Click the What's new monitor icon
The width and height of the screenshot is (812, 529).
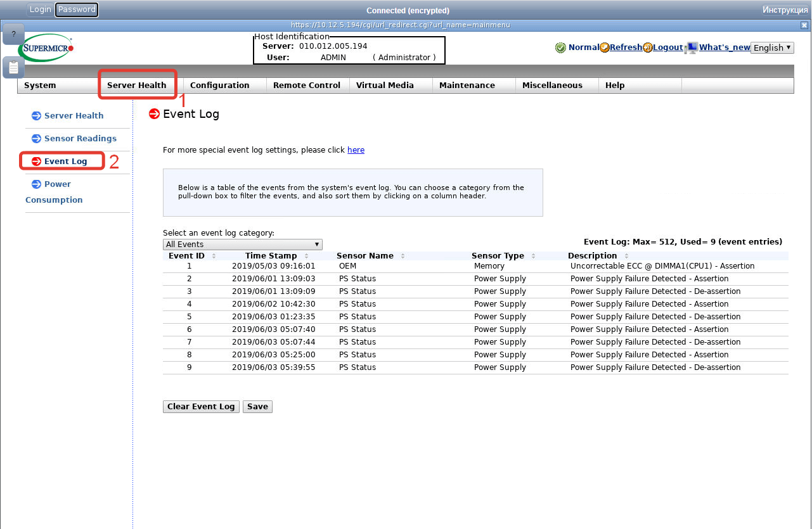(x=692, y=48)
